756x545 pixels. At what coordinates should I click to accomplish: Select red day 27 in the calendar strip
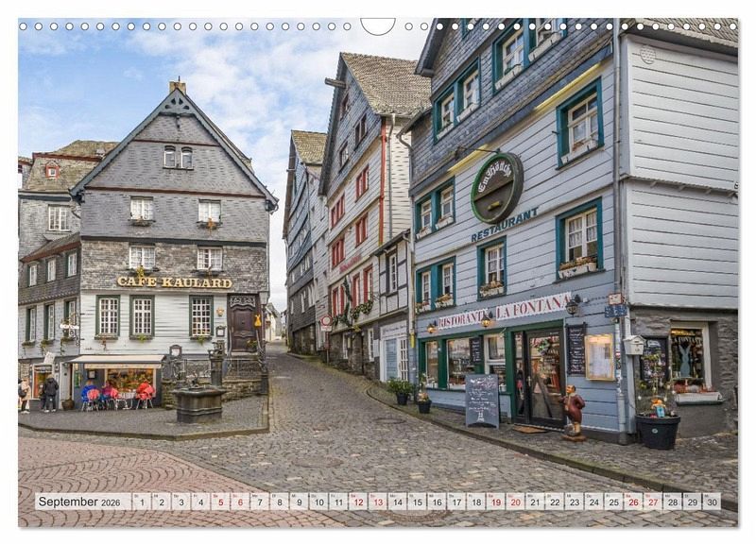click(x=652, y=502)
